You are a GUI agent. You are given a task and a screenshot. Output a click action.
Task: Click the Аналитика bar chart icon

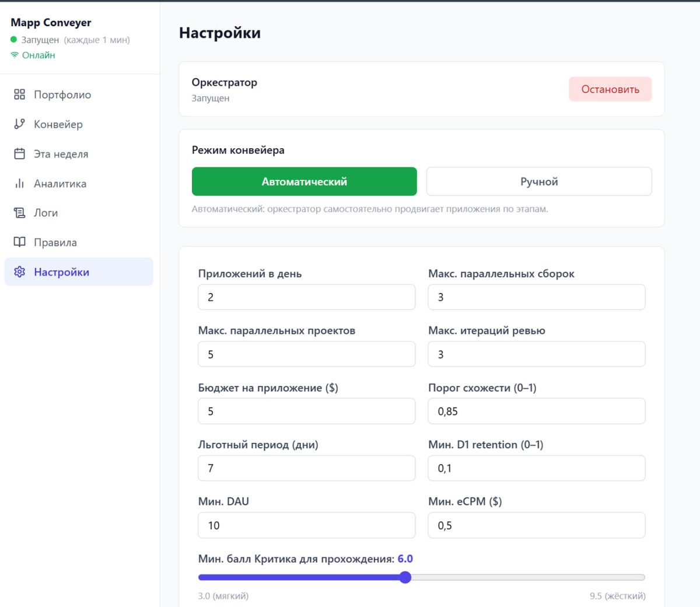coord(19,183)
